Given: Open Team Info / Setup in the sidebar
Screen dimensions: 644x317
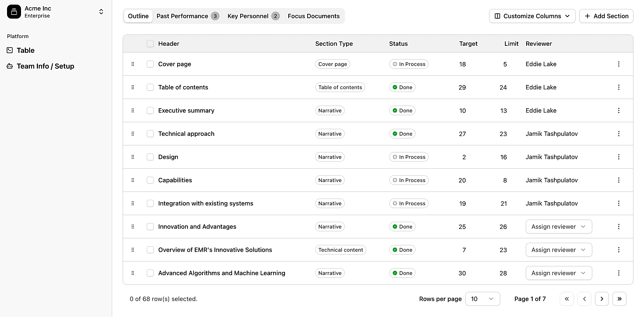Looking at the screenshot, I should point(45,66).
